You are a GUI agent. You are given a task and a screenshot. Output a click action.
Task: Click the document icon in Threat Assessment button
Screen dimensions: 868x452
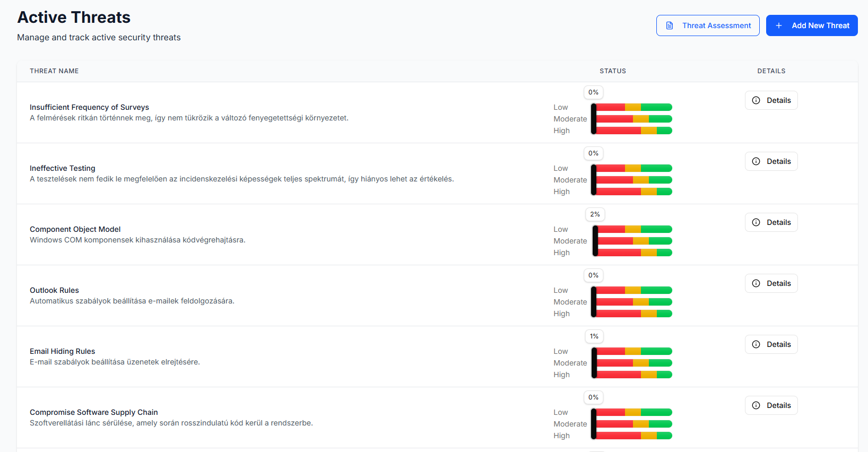[x=670, y=25]
